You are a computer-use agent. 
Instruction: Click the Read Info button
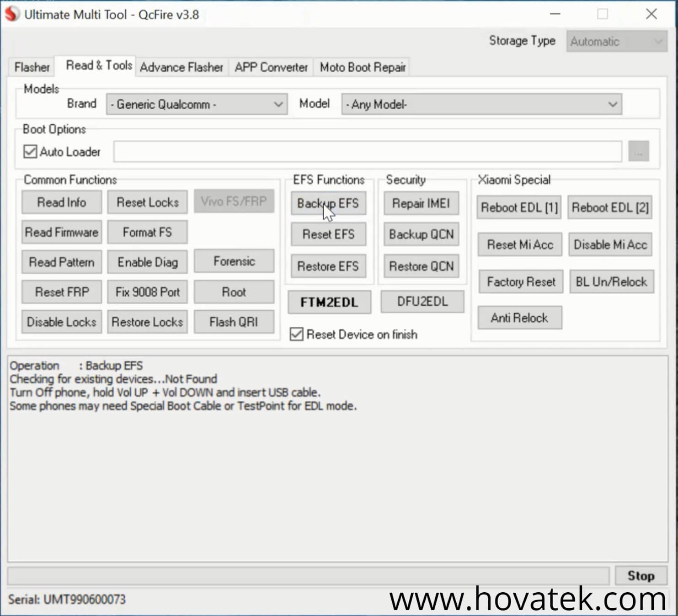click(62, 202)
